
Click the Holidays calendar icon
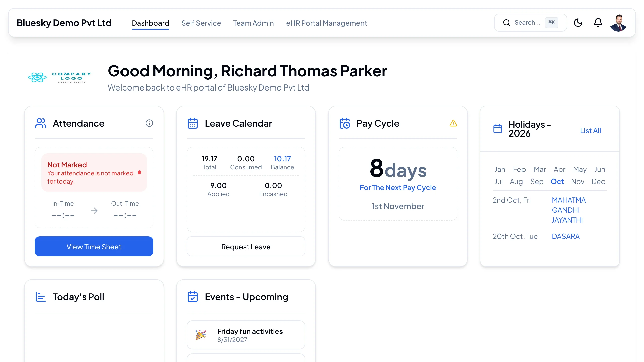tap(497, 129)
